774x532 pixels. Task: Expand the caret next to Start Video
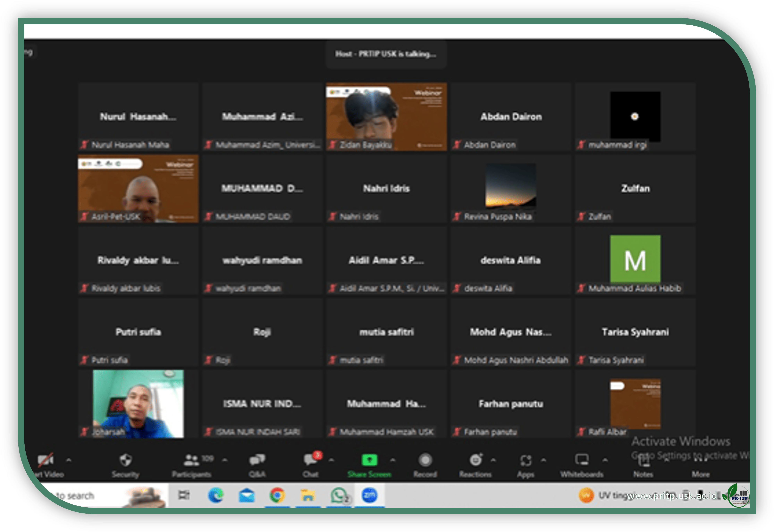tap(69, 460)
